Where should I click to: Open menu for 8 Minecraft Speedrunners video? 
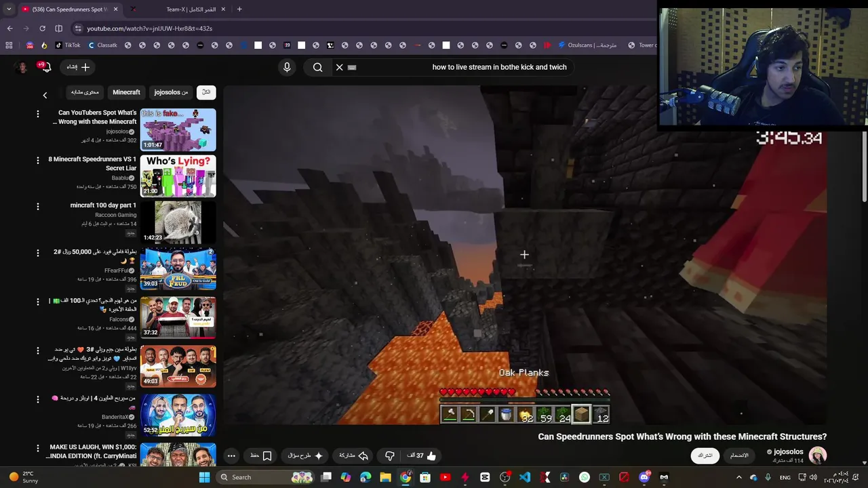pos(38,161)
